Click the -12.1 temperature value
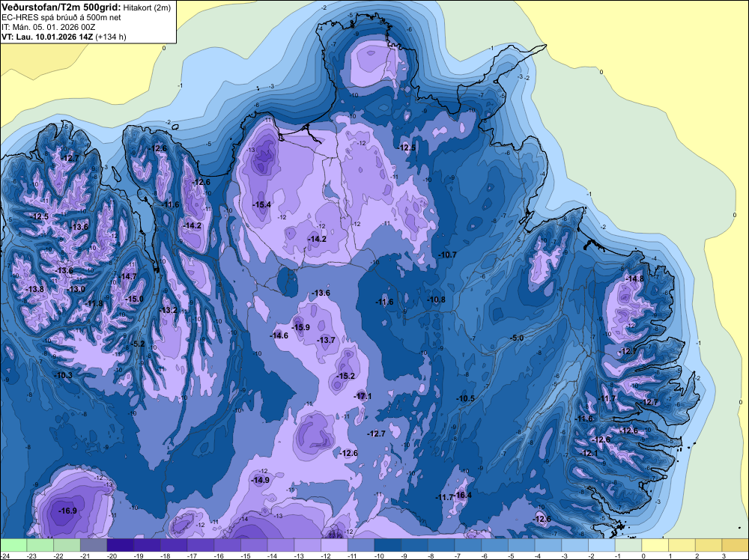Screen dimensions: 749x560 point(589,453)
